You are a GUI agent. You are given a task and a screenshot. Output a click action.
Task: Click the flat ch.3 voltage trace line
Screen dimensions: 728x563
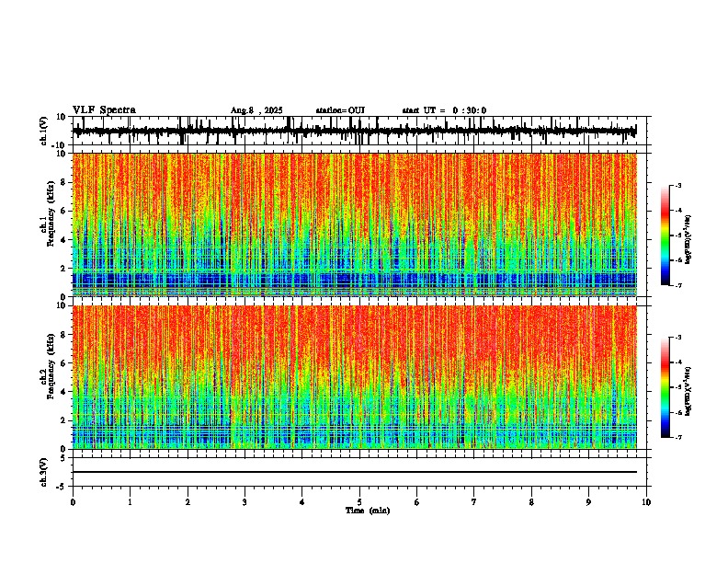(355, 472)
